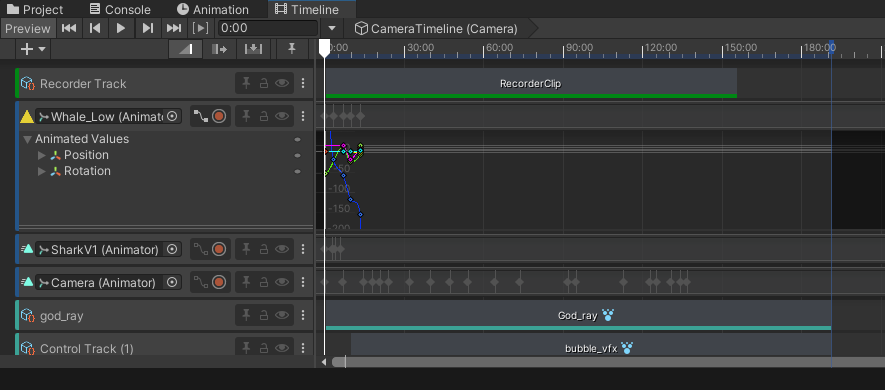Toggle markers pin on Camera track
The height and width of the screenshot is (390, 885).
pyautogui.click(x=246, y=282)
